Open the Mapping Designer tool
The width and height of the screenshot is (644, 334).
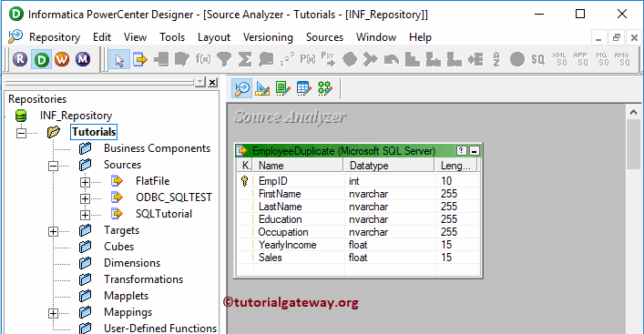pyautogui.click(x=325, y=88)
